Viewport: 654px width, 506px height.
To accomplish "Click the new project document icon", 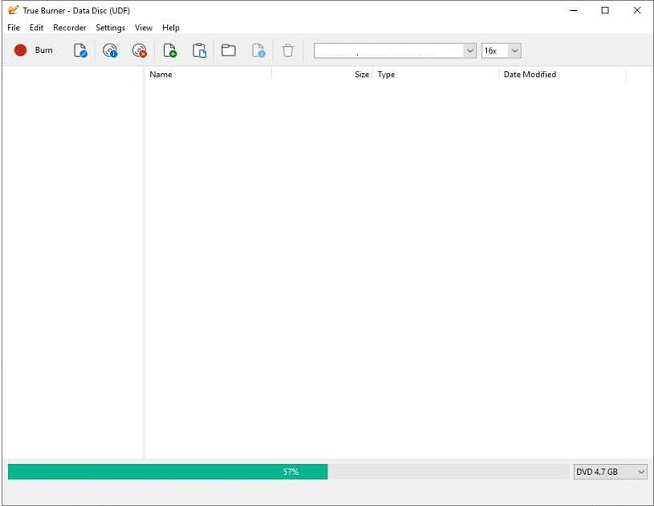I will tap(80, 50).
